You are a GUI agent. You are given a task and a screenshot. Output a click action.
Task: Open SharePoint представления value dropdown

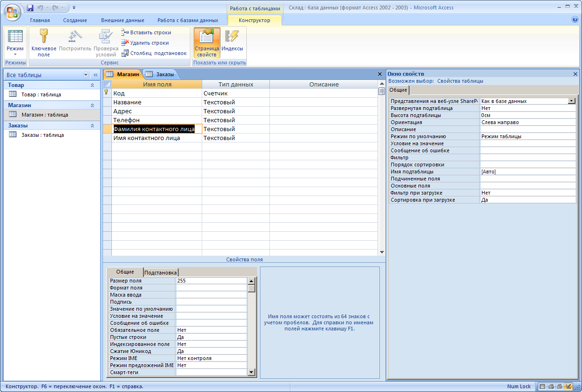(572, 101)
